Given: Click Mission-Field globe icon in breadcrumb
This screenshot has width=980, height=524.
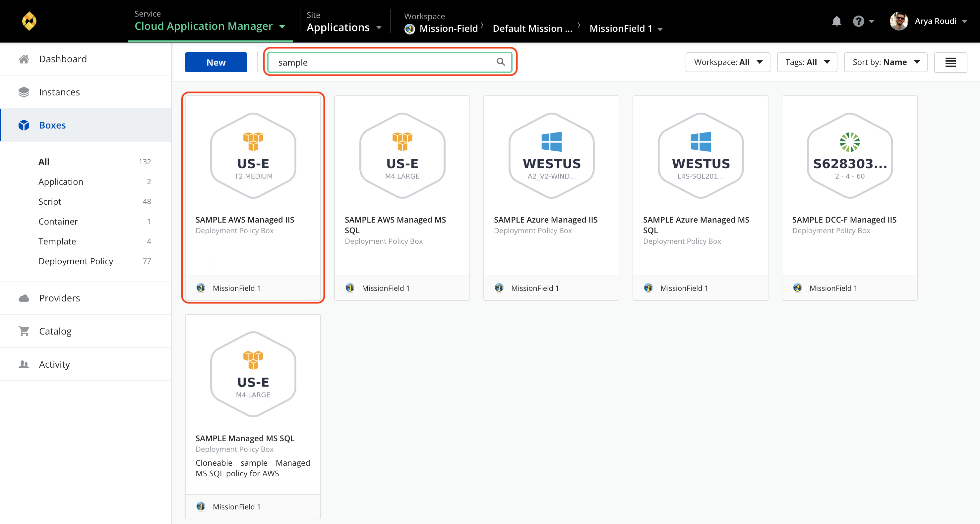Looking at the screenshot, I should 410,29.
